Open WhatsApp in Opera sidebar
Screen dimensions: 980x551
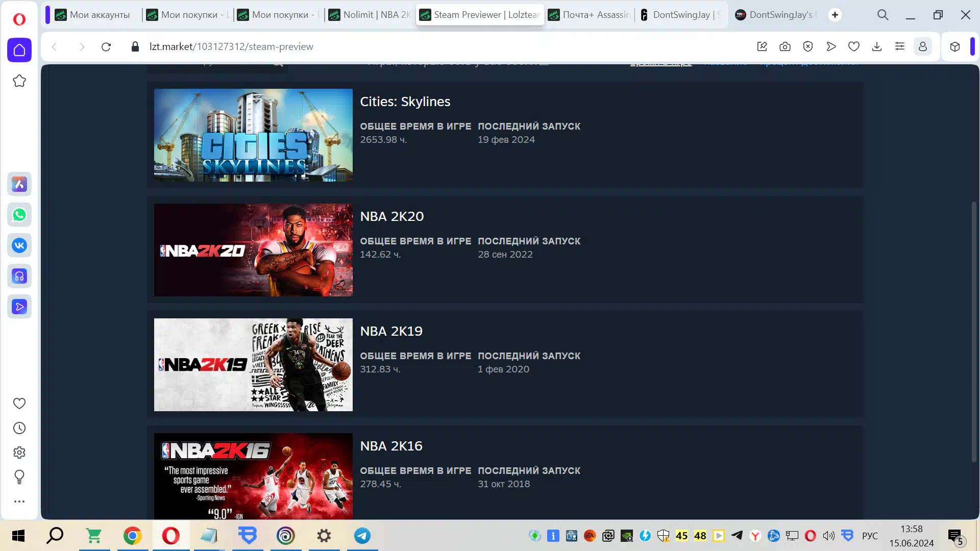pos(19,215)
